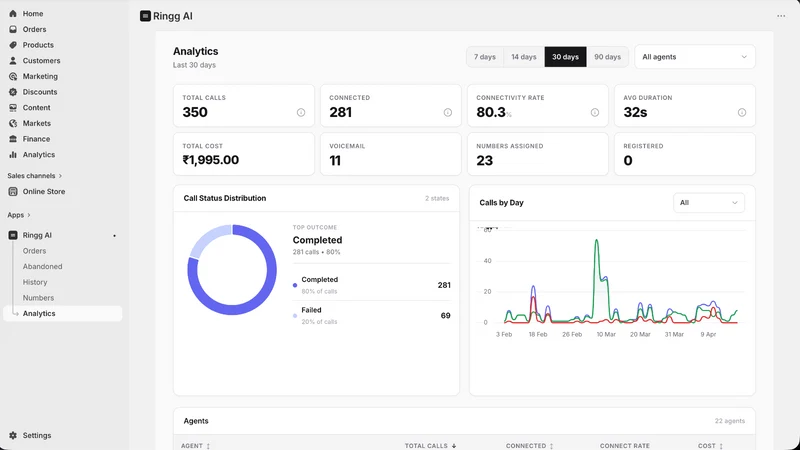Image resolution: width=800 pixels, height=450 pixels.
Task: Click the Completed legend color dot
Action: tap(295, 285)
